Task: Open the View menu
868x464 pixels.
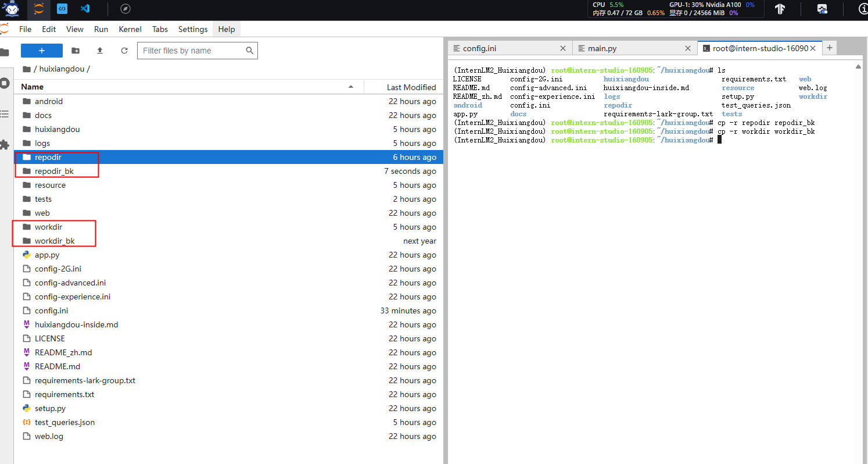Action: coord(75,29)
